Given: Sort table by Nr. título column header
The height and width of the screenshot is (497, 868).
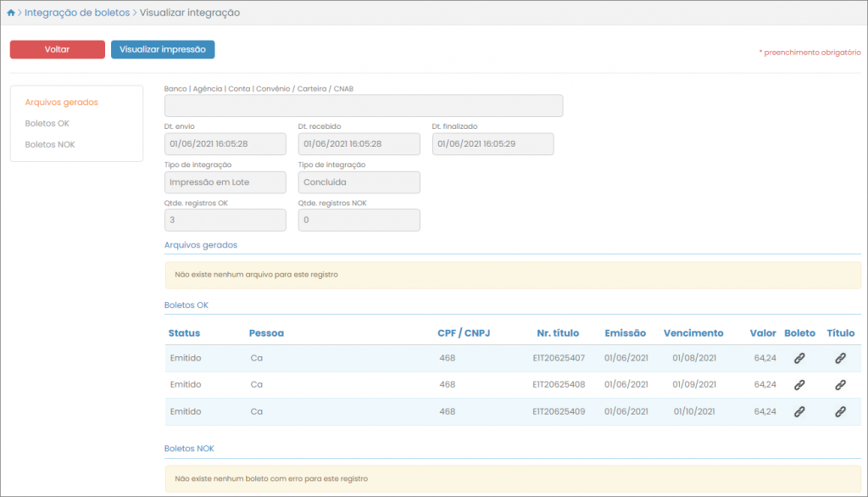Looking at the screenshot, I should pyautogui.click(x=558, y=333).
